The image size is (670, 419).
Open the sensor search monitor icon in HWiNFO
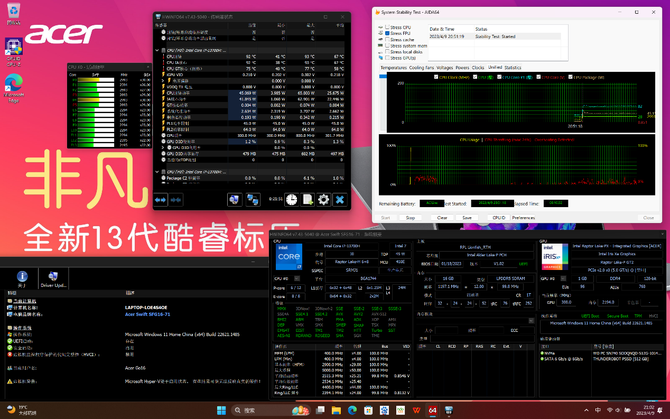(234, 199)
